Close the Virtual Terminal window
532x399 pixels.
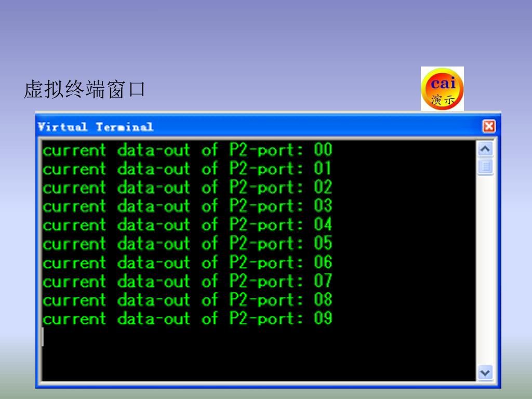(489, 126)
